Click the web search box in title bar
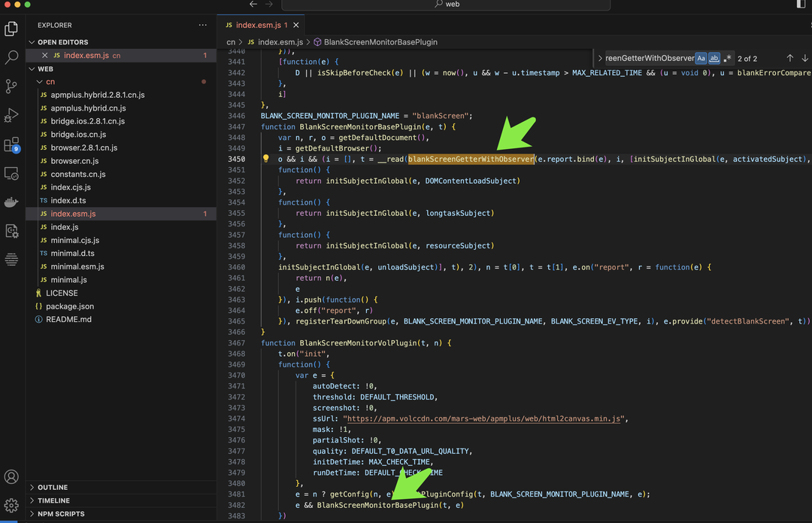 click(446, 5)
